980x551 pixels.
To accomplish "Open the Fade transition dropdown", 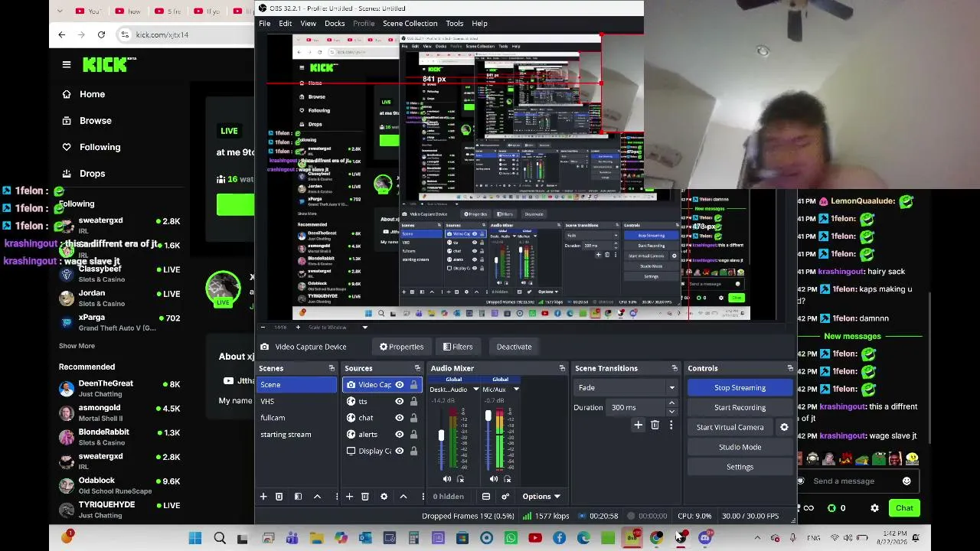I will click(x=626, y=388).
